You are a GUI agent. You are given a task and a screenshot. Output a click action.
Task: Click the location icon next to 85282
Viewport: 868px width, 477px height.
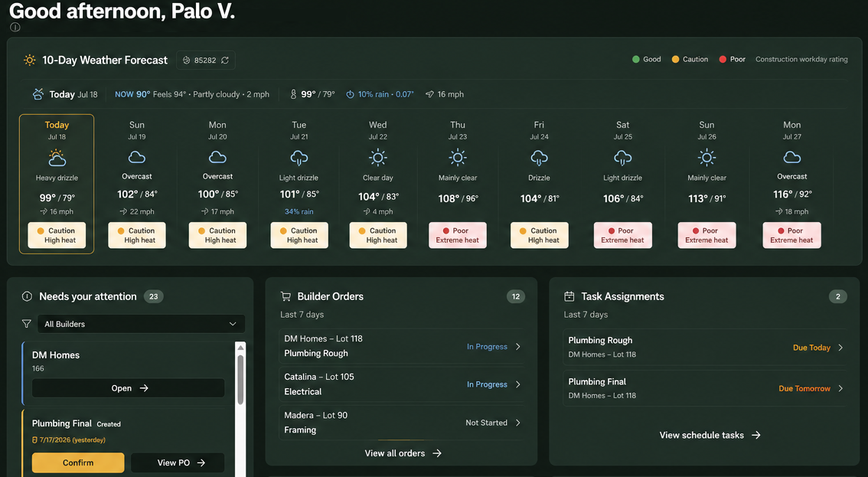pos(187,60)
